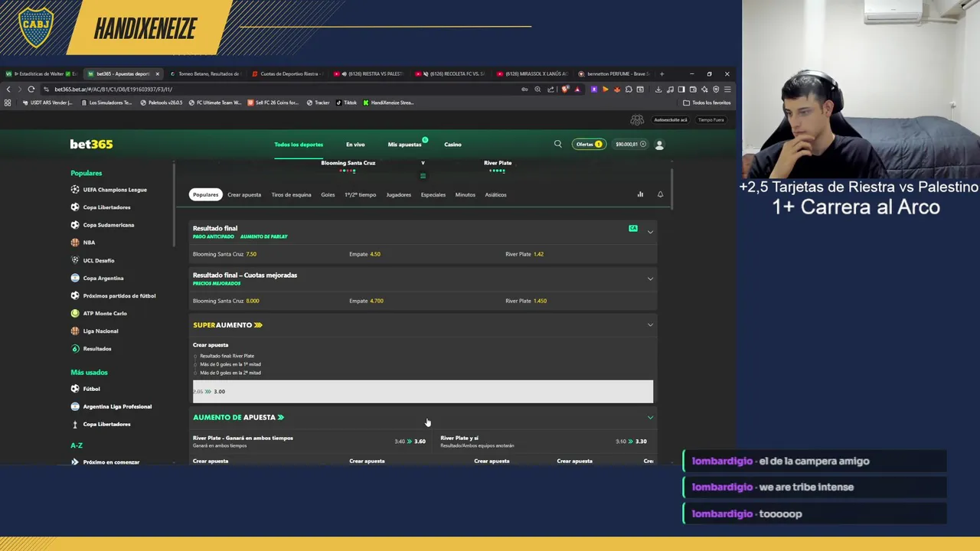
Task: Click the Autoexcluite acá button
Action: coord(670,120)
